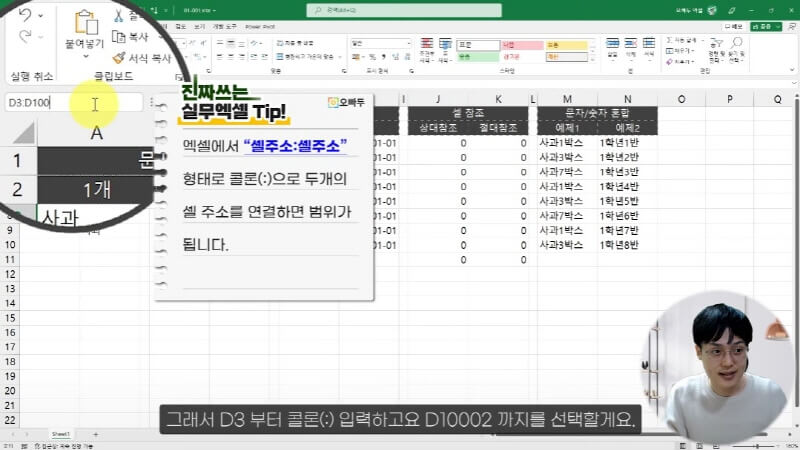Screen dimensions: 800x450
Task: Click the magnified Name Box showing D3:D100
Action: tap(73, 103)
